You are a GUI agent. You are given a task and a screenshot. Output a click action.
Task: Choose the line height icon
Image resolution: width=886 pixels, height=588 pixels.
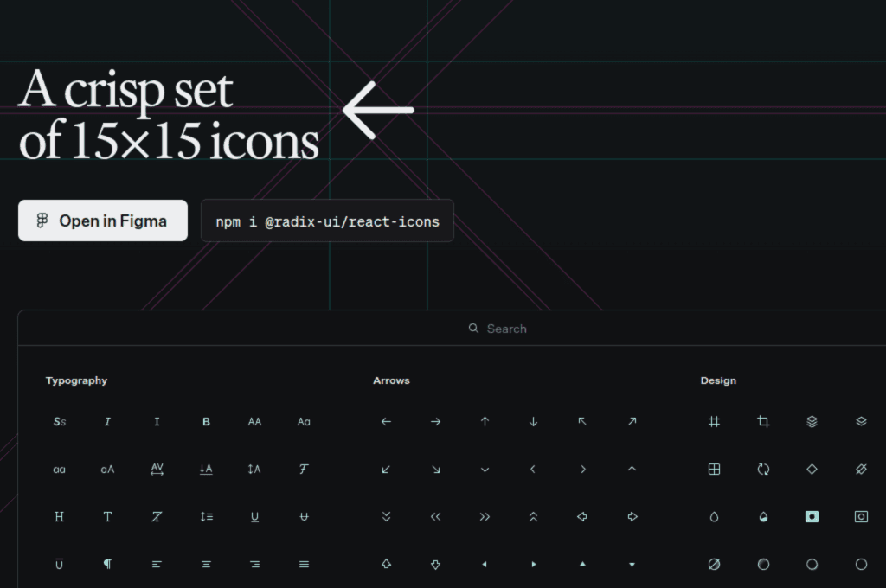point(206,516)
